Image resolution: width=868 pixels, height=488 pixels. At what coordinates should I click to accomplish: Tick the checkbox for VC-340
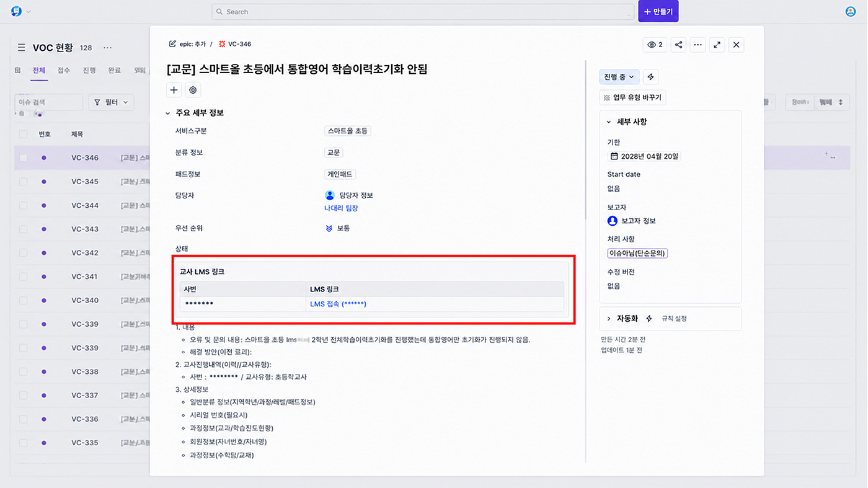[24, 300]
